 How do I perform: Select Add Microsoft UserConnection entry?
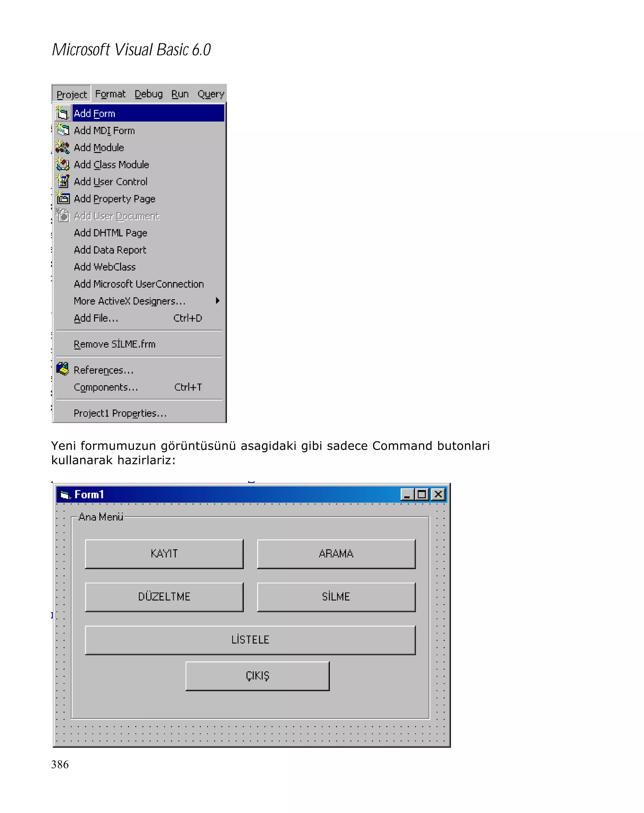pos(139,283)
